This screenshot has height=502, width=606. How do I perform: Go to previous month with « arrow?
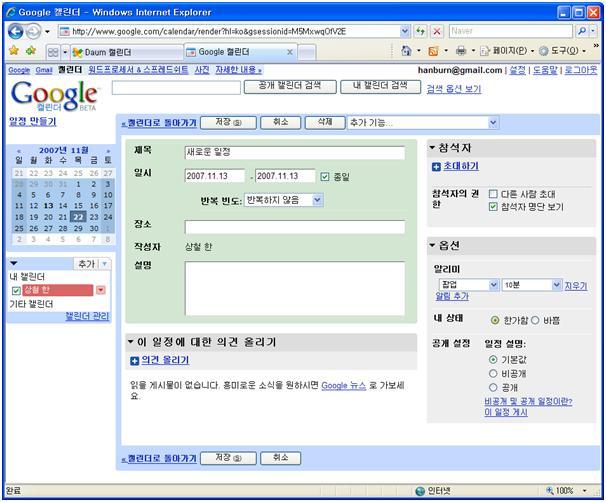click(19, 151)
